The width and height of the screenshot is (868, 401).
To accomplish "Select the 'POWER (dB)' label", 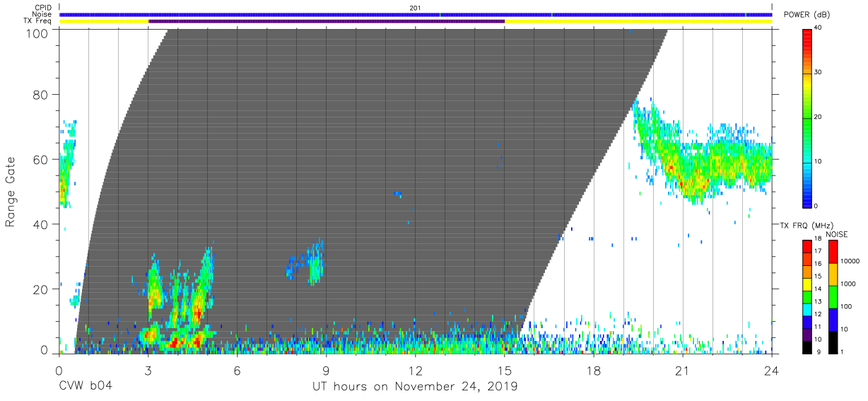I will tap(807, 15).
